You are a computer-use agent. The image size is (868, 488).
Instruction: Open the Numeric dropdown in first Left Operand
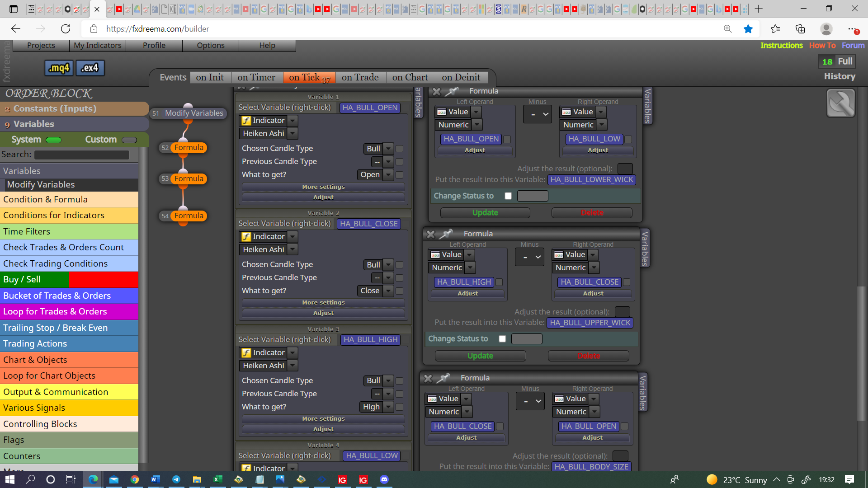tap(477, 125)
